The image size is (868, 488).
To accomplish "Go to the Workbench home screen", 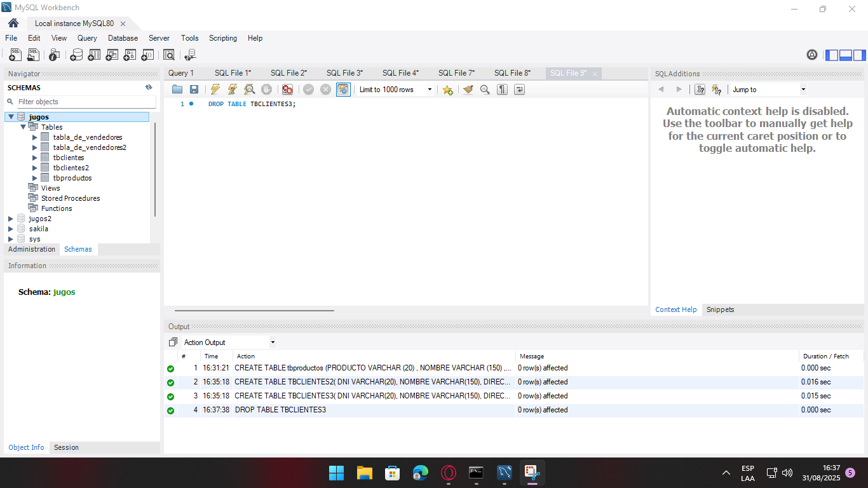I will [13, 23].
